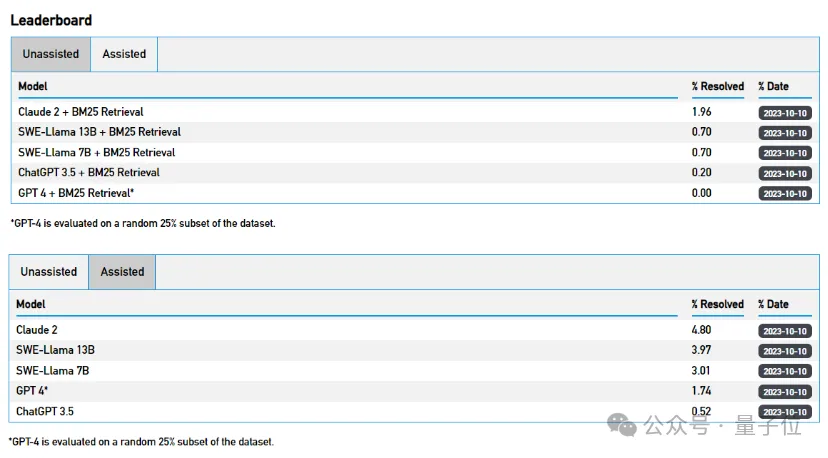Click the Claude 2 + BM25 Retrieval row
This screenshot has height=458, width=828.
click(x=415, y=112)
